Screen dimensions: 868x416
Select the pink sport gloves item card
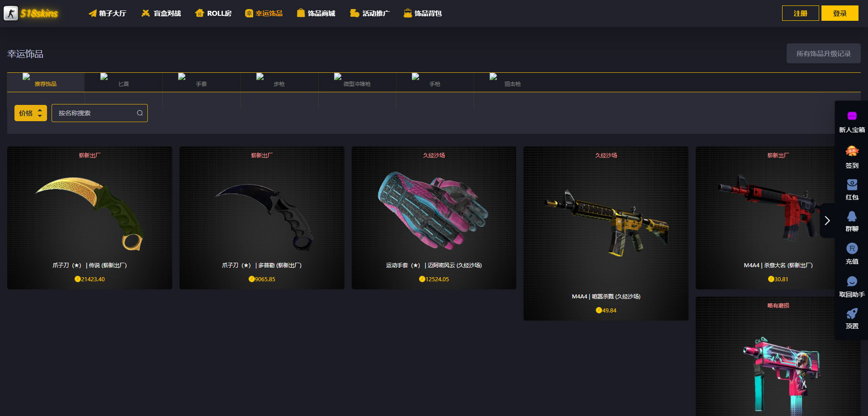point(434,218)
